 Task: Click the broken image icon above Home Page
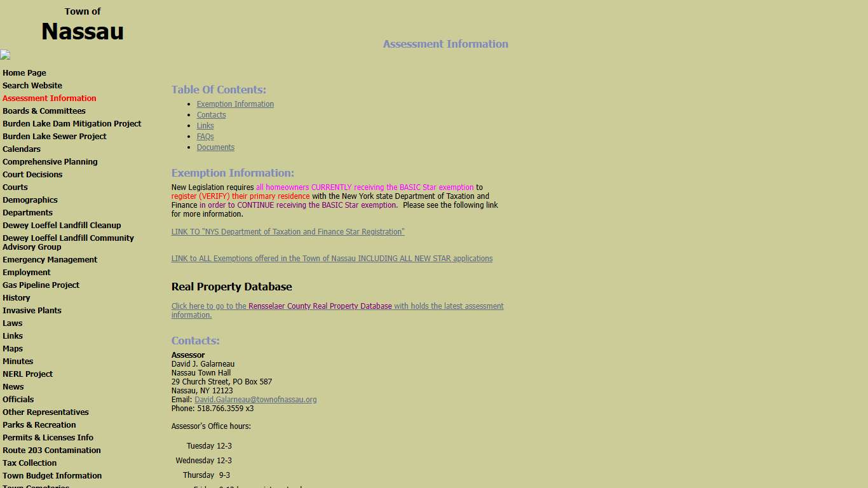(5, 54)
